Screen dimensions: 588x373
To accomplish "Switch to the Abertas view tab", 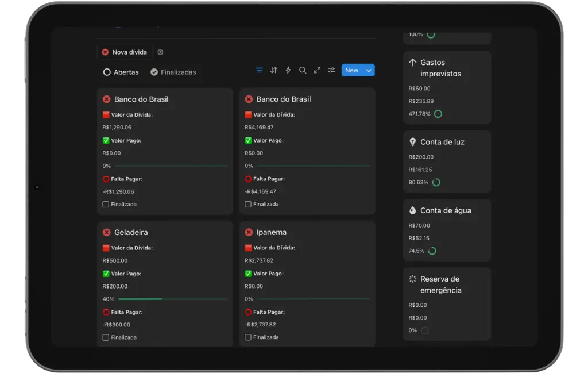I will tap(121, 72).
